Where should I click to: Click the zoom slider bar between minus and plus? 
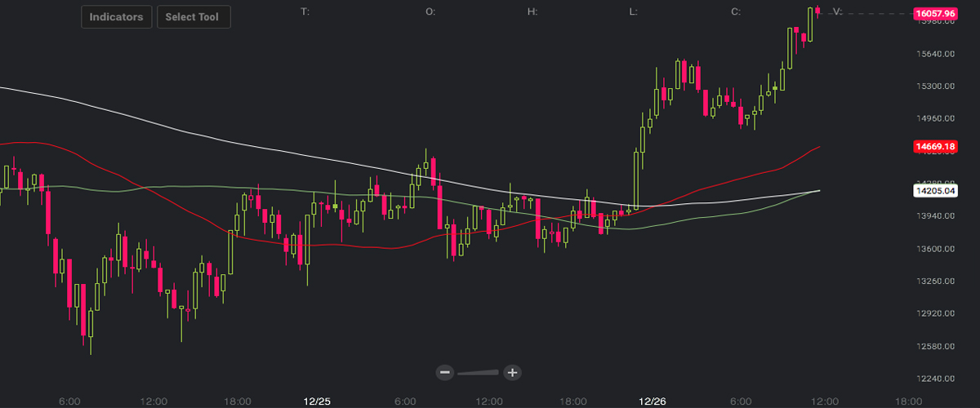click(479, 373)
